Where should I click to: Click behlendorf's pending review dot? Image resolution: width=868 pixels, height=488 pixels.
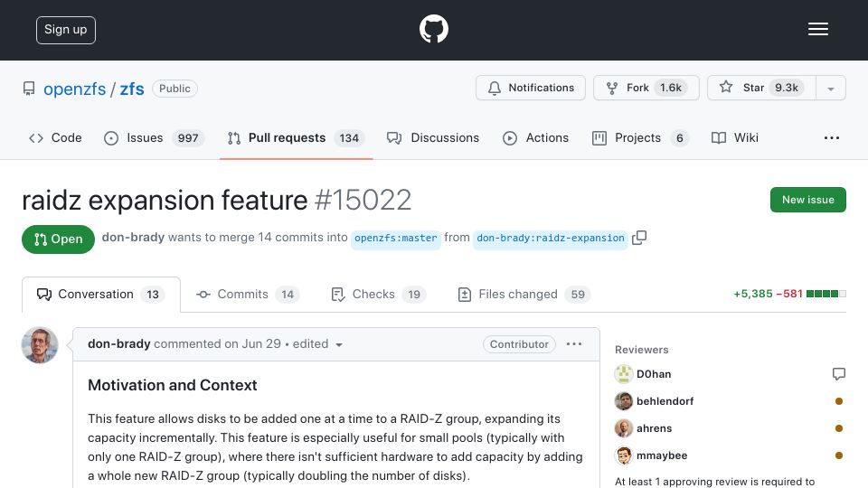pos(839,401)
